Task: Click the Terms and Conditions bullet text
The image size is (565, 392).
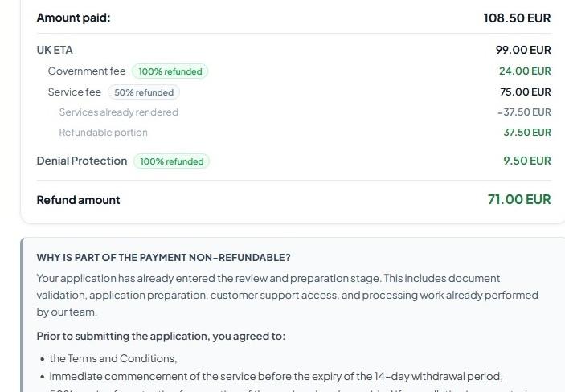Action: pos(113,358)
